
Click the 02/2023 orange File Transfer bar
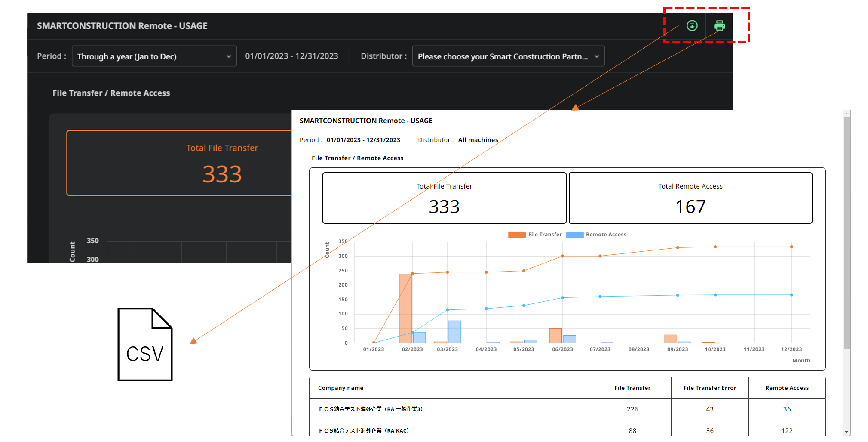(x=405, y=308)
